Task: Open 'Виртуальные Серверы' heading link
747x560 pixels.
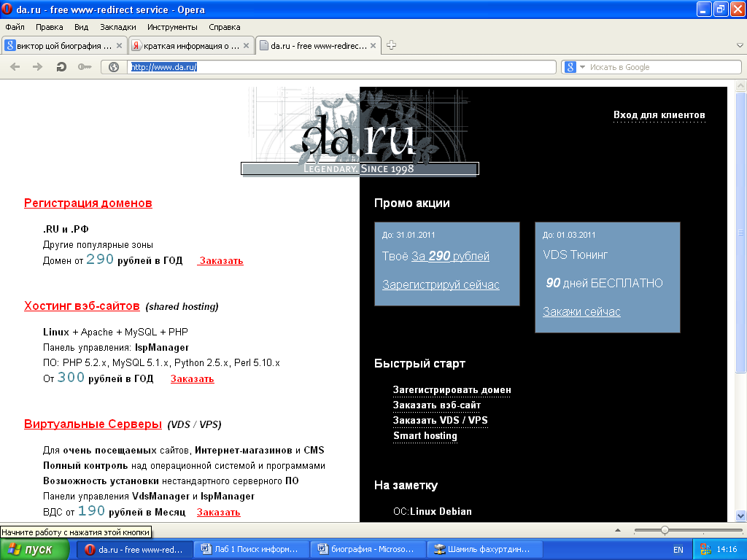Action: point(93,424)
